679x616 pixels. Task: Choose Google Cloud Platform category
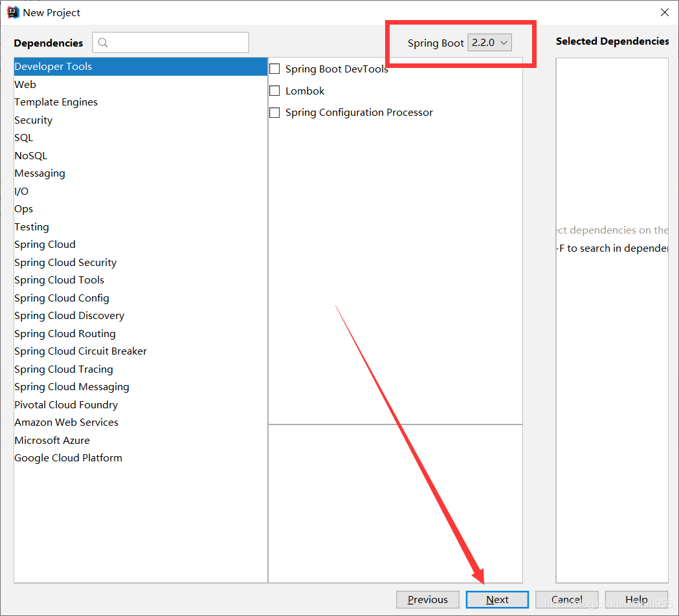(140, 458)
